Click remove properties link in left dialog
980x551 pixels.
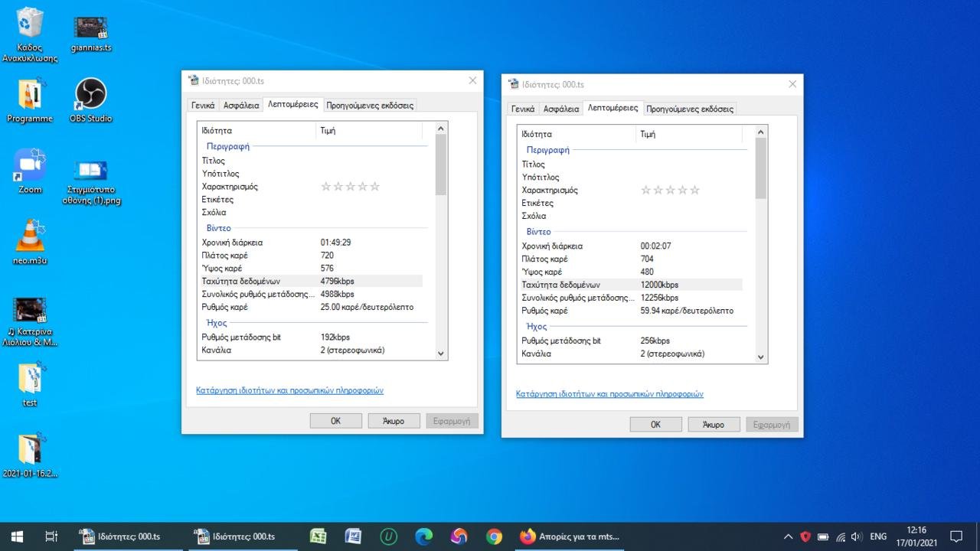289,390
